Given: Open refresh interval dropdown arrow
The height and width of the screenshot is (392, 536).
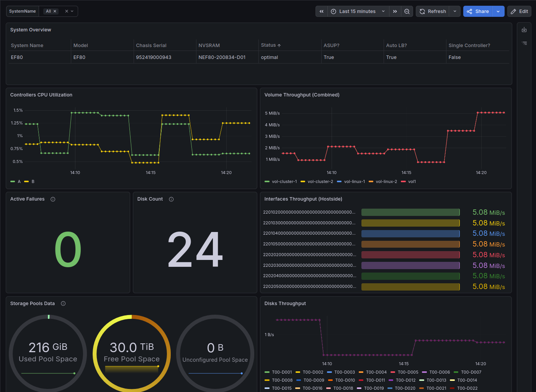Looking at the screenshot, I should (455, 11).
